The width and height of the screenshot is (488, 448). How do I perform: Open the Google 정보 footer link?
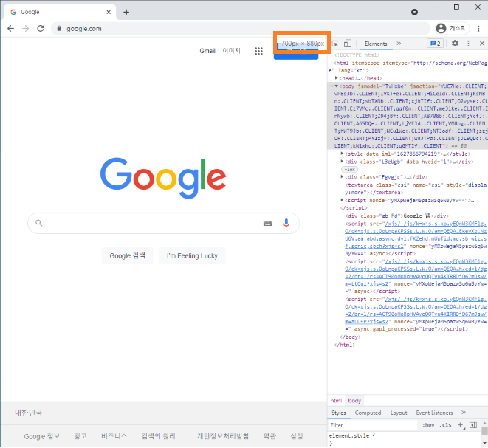coord(42,436)
